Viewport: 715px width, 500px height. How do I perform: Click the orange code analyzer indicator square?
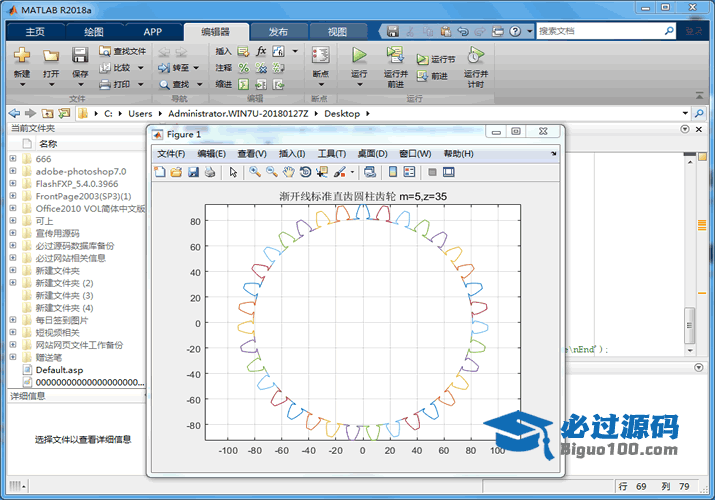tap(702, 157)
